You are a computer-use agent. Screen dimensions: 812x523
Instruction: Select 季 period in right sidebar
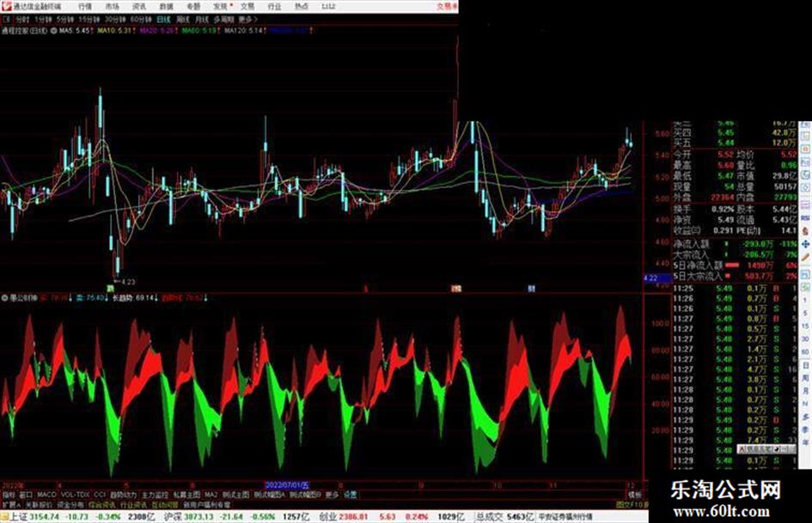point(805,429)
